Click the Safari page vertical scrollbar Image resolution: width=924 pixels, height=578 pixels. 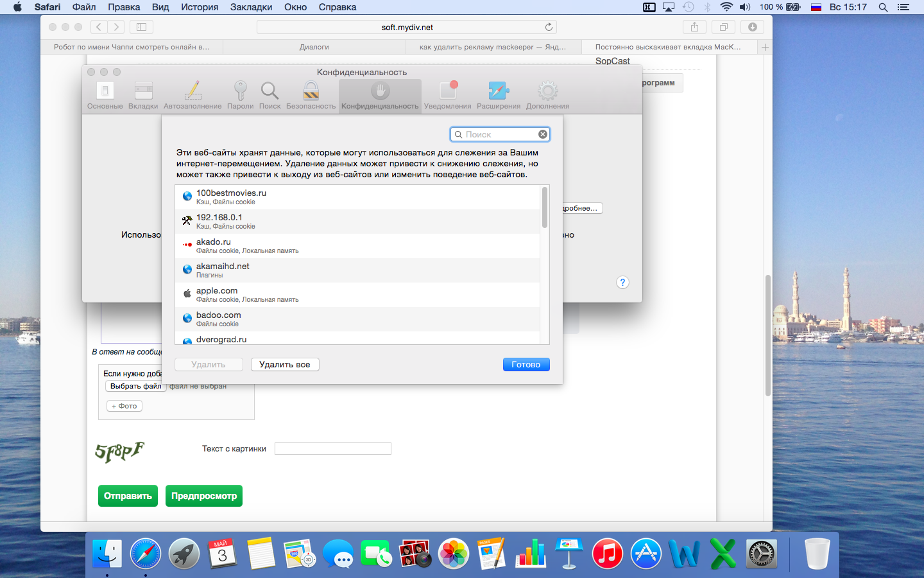click(767, 335)
